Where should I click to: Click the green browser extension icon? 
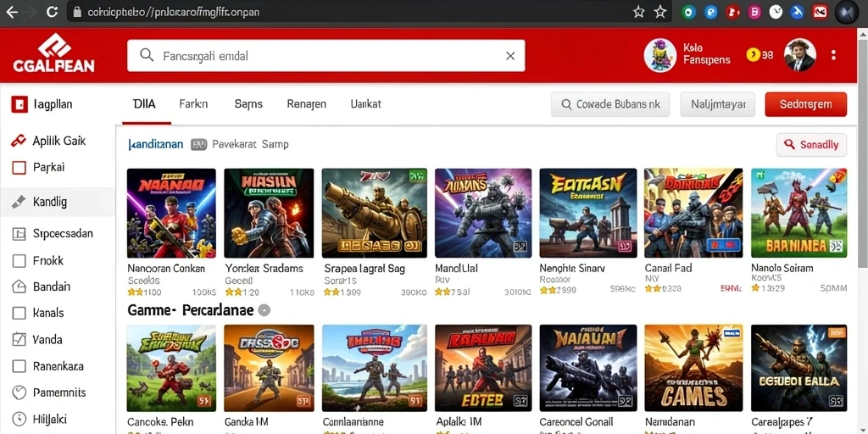point(688,12)
